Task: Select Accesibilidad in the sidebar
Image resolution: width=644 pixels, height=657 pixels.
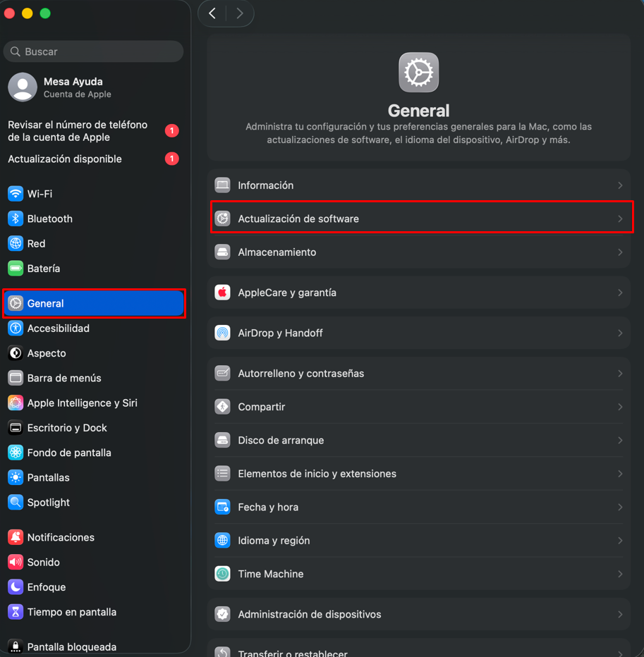Action: (x=58, y=328)
